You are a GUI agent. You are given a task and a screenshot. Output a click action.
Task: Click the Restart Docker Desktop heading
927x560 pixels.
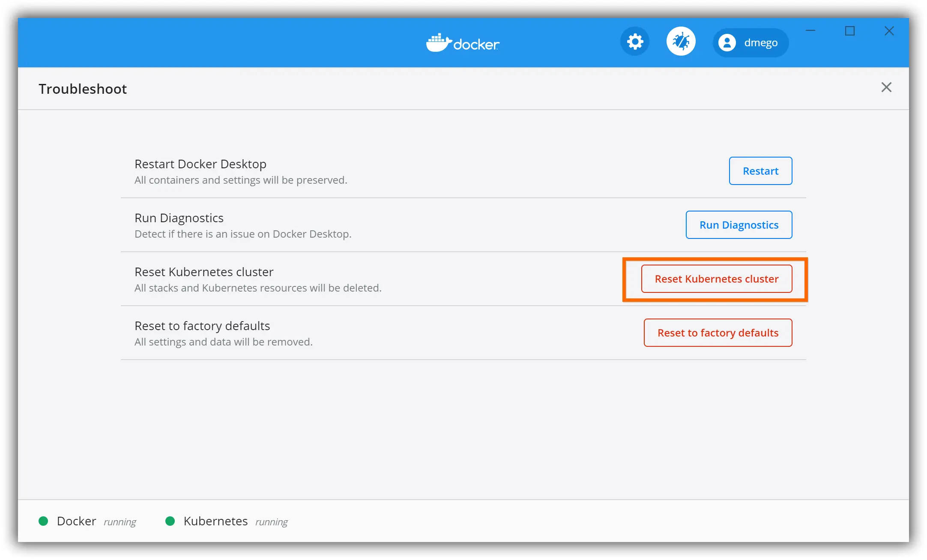click(x=200, y=164)
